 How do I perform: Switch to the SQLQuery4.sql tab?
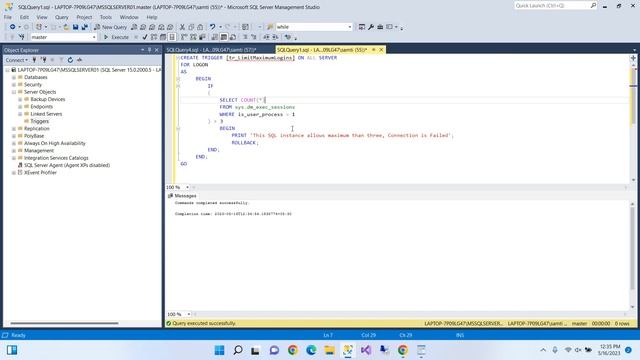point(211,50)
